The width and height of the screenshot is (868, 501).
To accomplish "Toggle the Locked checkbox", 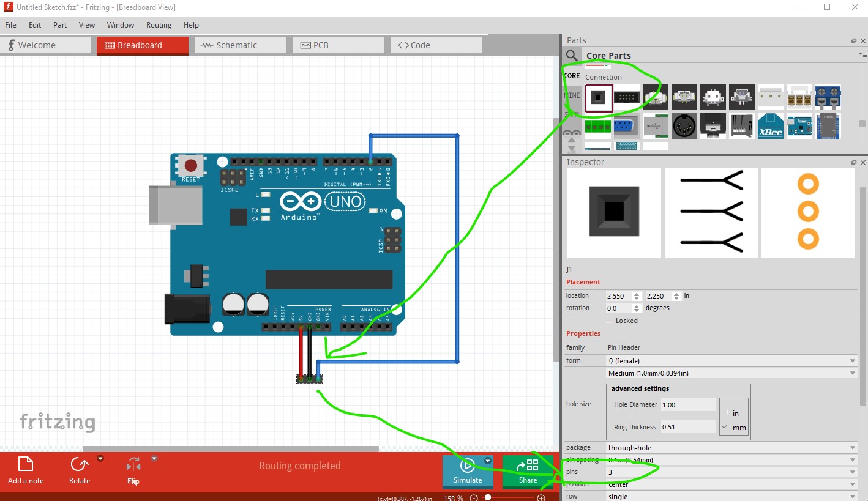I will click(609, 321).
